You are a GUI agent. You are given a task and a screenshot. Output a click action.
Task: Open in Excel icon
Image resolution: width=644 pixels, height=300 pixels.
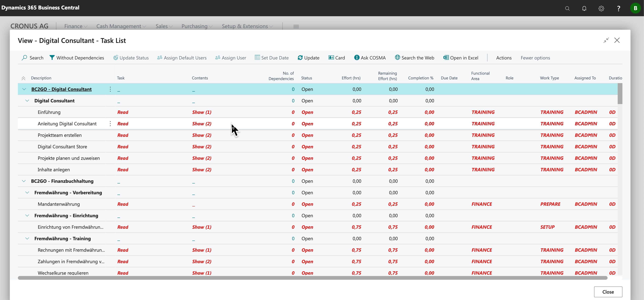pos(446,58)
